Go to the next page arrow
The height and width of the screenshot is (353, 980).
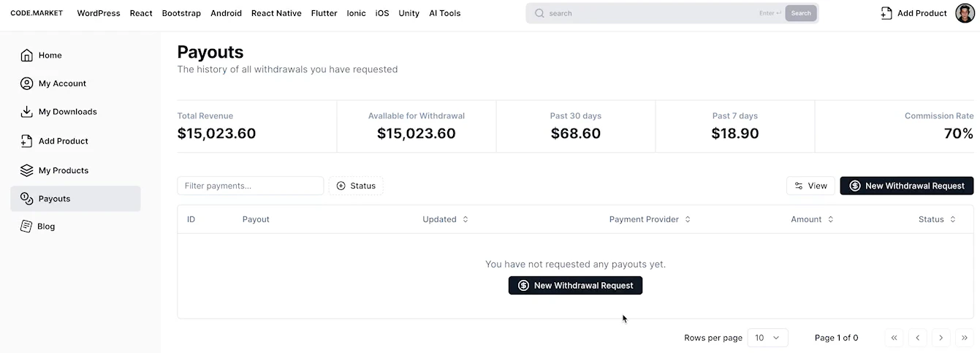click(x=941, y=338)
